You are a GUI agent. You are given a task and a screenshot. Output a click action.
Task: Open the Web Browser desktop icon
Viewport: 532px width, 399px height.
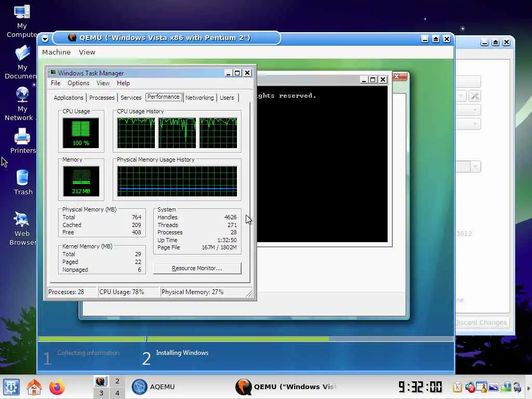[22, 228]
